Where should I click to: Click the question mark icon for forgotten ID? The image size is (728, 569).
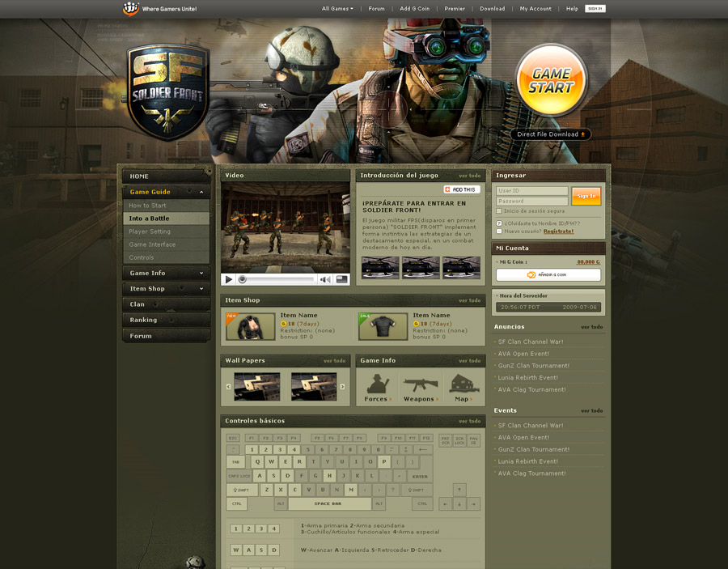click(x=499, y=223)
